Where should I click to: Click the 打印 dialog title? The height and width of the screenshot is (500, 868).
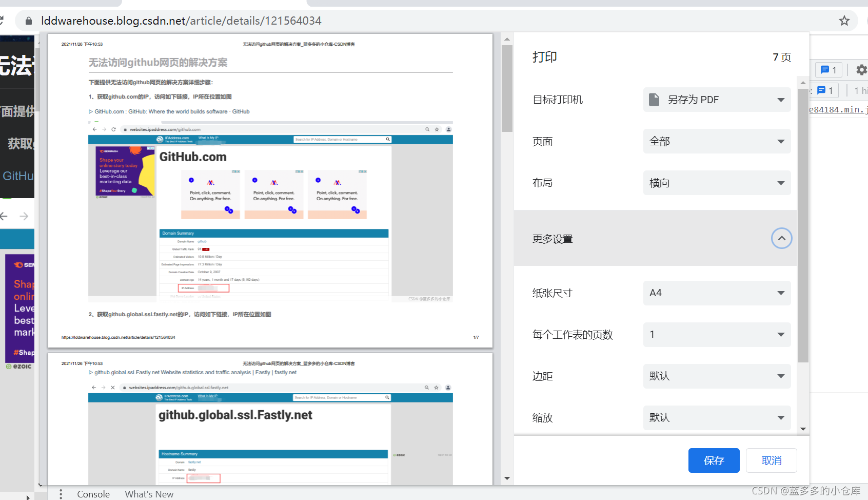[545, 57]
